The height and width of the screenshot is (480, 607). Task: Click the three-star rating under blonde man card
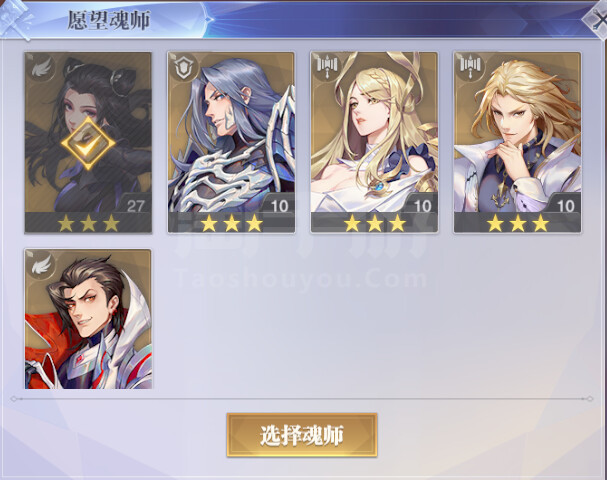pos(518,223)
